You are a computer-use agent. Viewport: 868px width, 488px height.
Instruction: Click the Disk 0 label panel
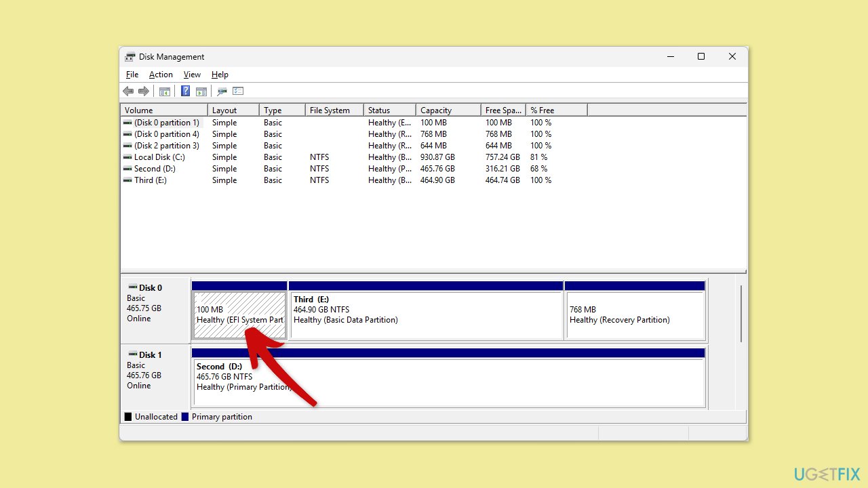click(155, 308)
